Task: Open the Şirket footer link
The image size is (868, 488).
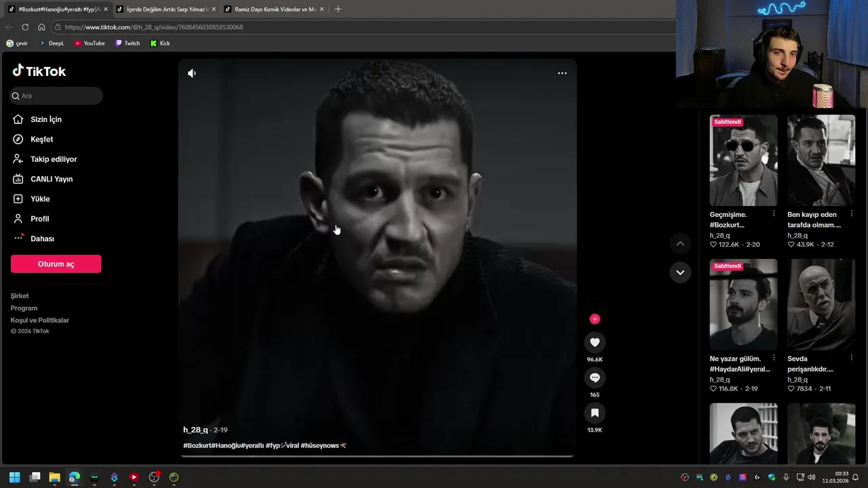Action: click(x=20, y=296)
